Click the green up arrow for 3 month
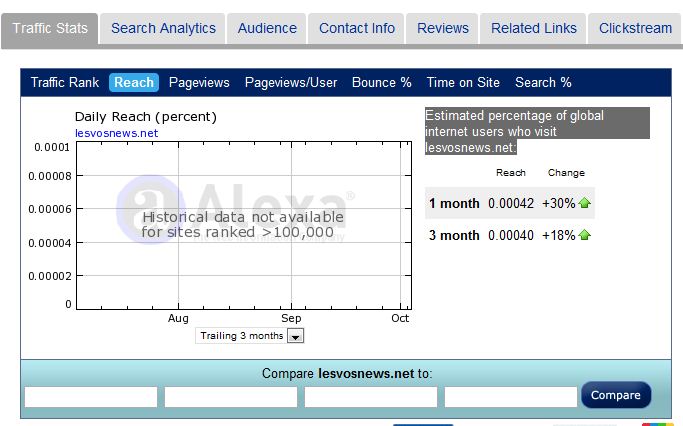The height and width of the screenshot is (426, 683). pos(584,235)
